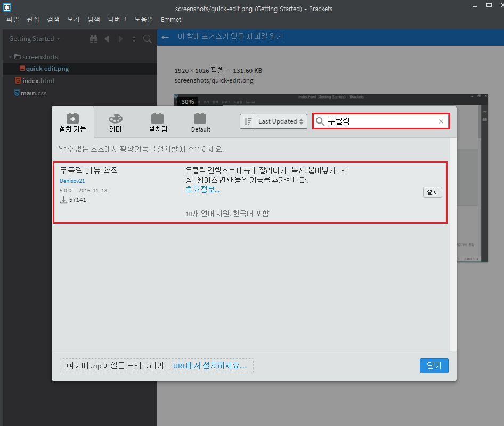Switch to the 설치 가능 tab
Image resolution: width=504 pixels, height=426 pixels.
tap(72, 122)
